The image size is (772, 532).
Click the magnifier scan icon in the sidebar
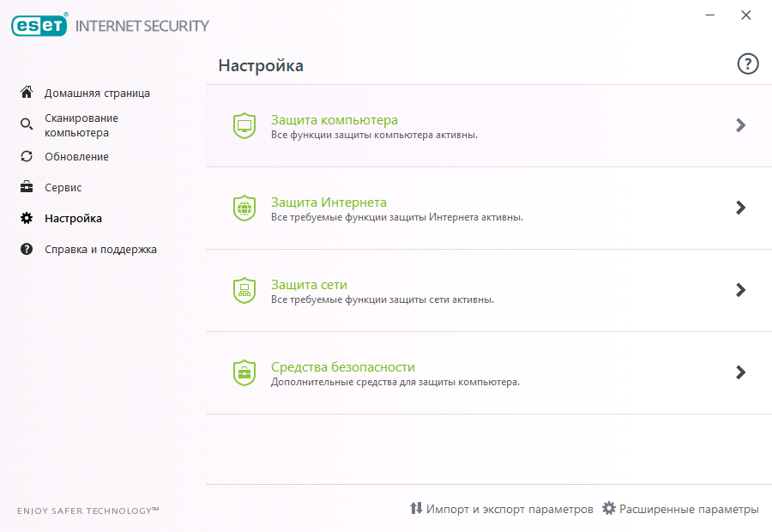pos(27,125)
